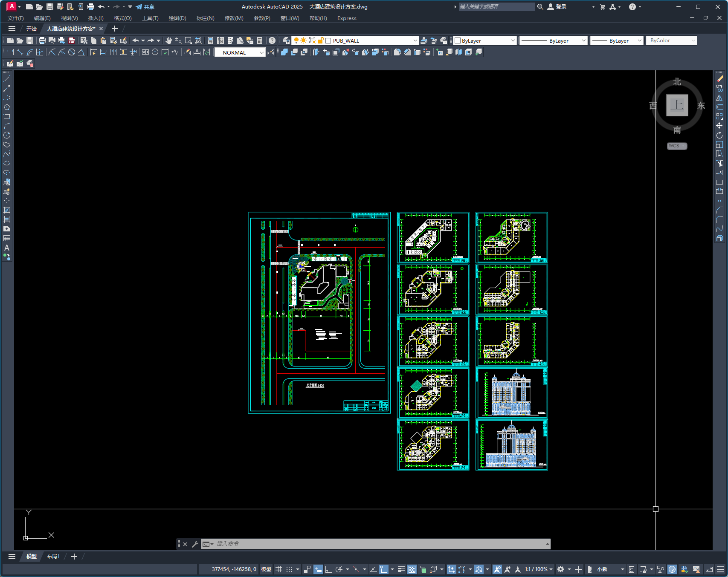Select the Diameter dimension tool
728x577 pixels.
tap(72, 52)
